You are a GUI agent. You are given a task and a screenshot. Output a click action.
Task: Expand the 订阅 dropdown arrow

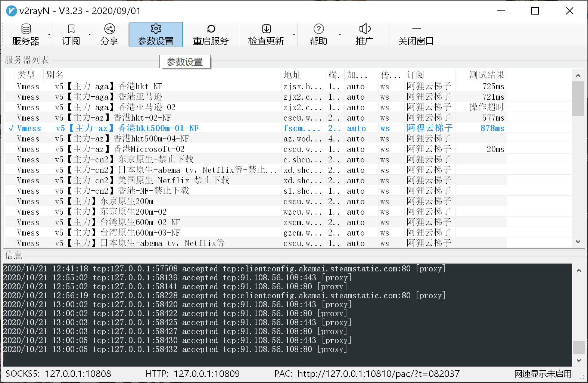90,35
